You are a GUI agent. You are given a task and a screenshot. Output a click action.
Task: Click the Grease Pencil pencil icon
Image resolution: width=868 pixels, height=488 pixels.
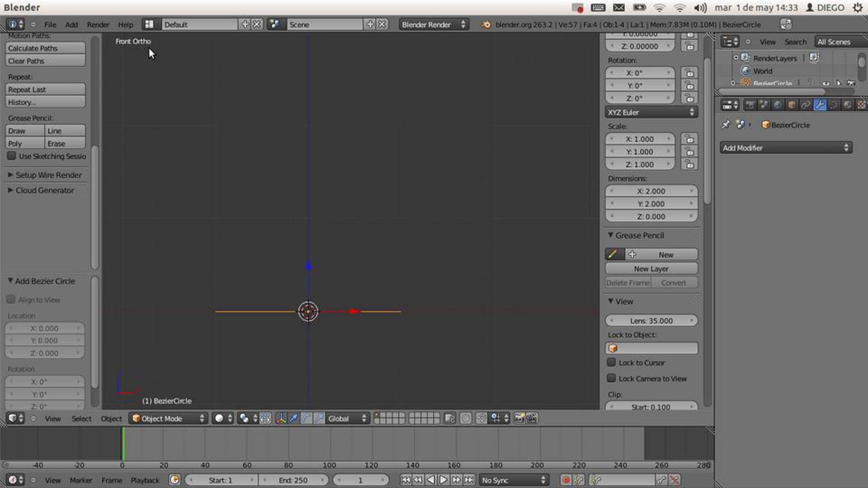[x=613, y=254]
